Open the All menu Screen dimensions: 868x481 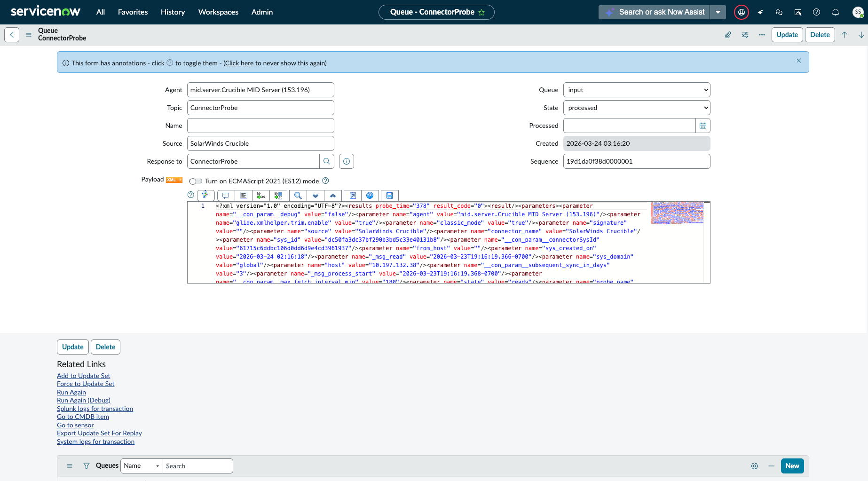click(x=101, y=12)
